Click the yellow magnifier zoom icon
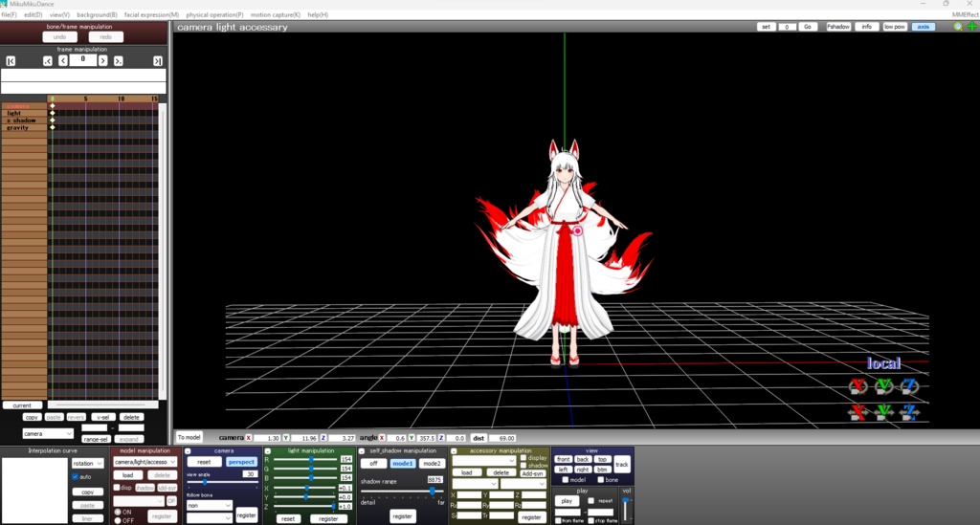 (957, 27)
